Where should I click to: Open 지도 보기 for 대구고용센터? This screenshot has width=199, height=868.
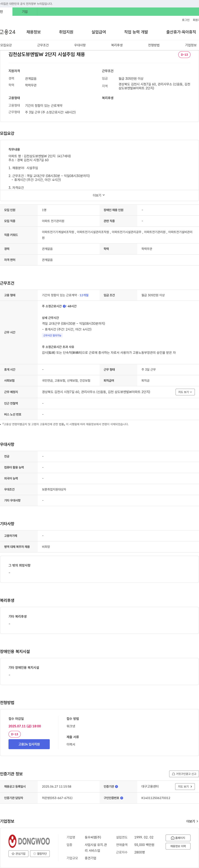[x=185, y=787]
